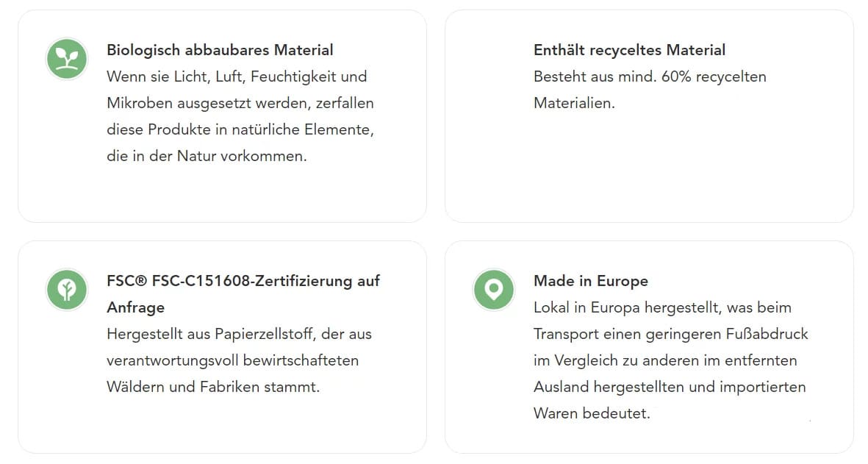Screen dimensions: 868x464
Task: Click the word 'Anfrage' in FSC heading
Action: [x=136, y=307]
